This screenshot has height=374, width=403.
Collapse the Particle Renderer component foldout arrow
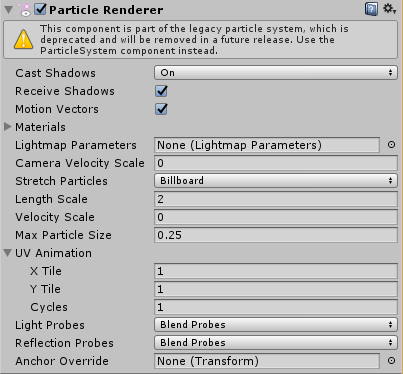click(9, 10)
